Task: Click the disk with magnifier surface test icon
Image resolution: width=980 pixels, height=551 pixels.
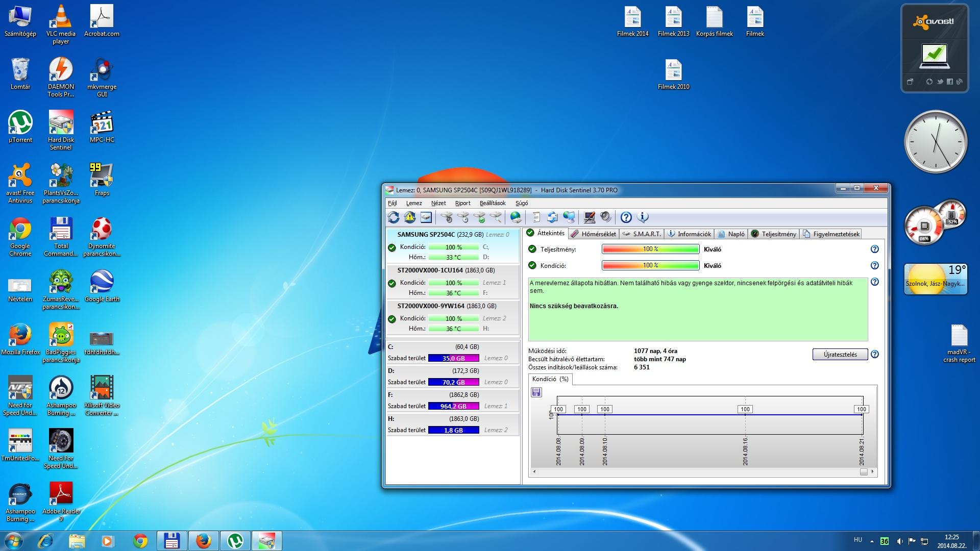Action: pos(496,217)
